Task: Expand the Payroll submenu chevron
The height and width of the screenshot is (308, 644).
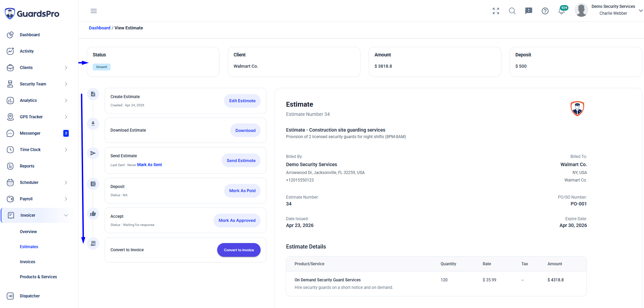Action: (x=66, y=199)
